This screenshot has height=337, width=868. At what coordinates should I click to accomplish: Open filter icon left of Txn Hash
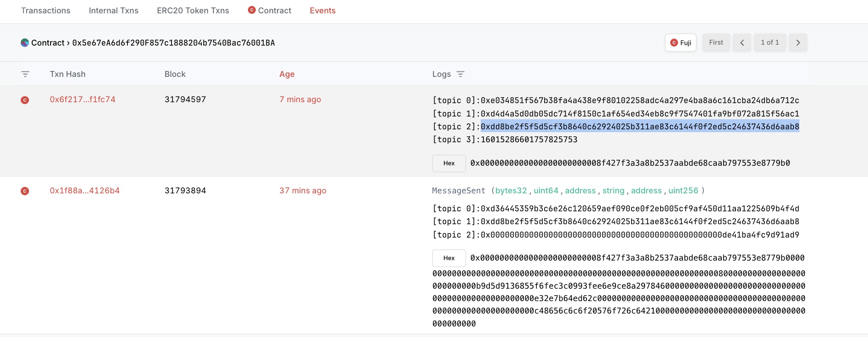coord(25,74)
